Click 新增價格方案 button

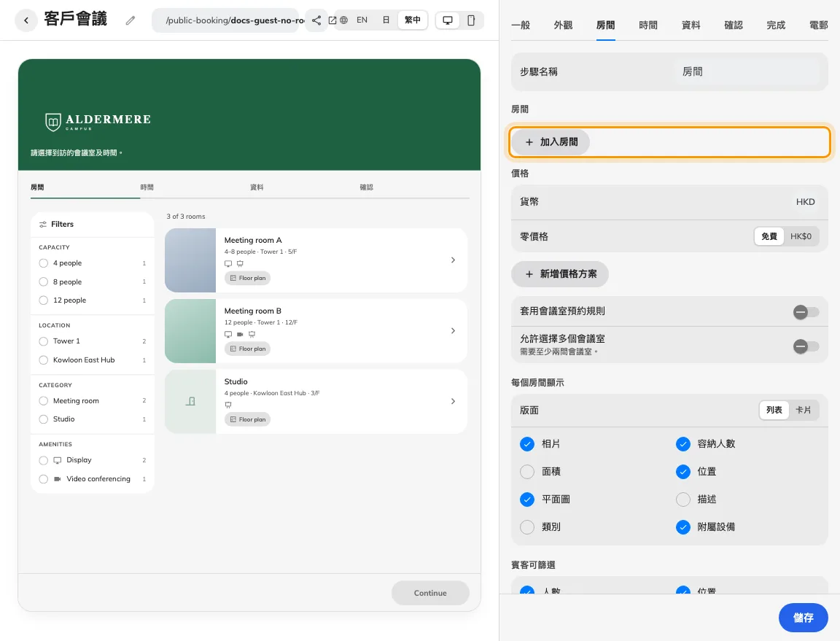coord(560,274)
